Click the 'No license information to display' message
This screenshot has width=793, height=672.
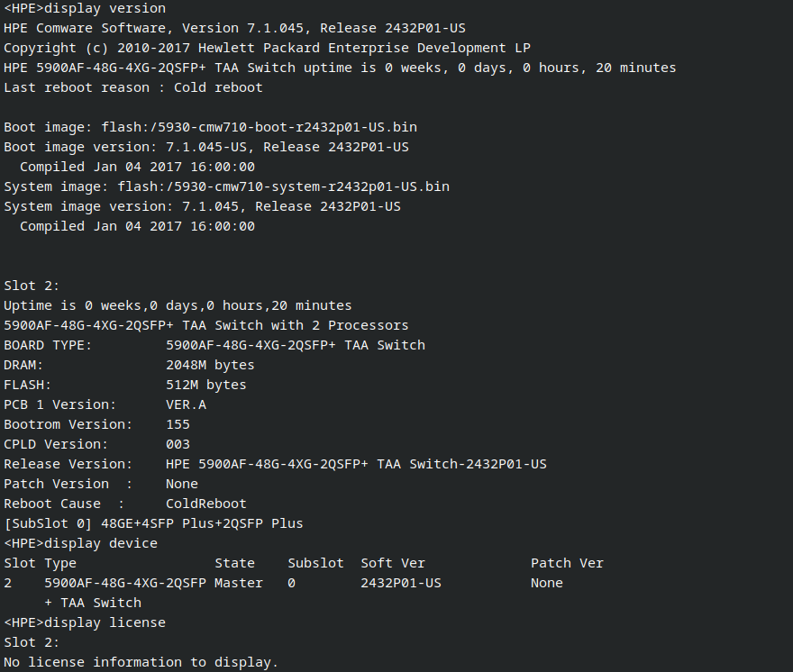click(141, 662)
